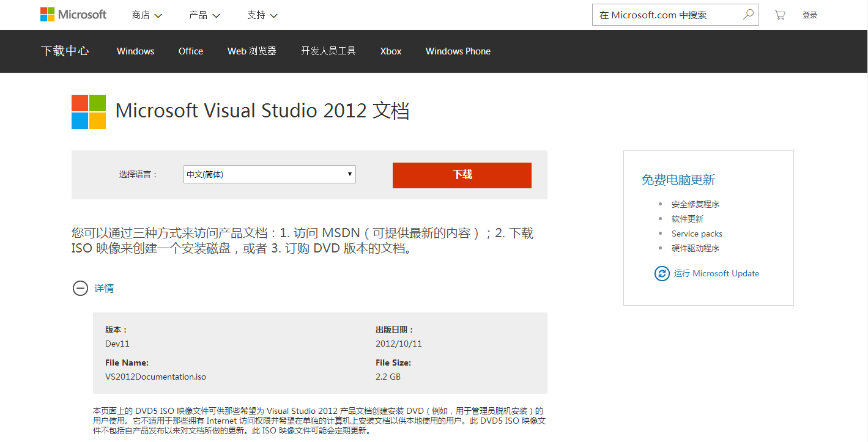Viewport: 868px width, 442px height.
Task: Click the version value Dev11
Action: (117, 344)
